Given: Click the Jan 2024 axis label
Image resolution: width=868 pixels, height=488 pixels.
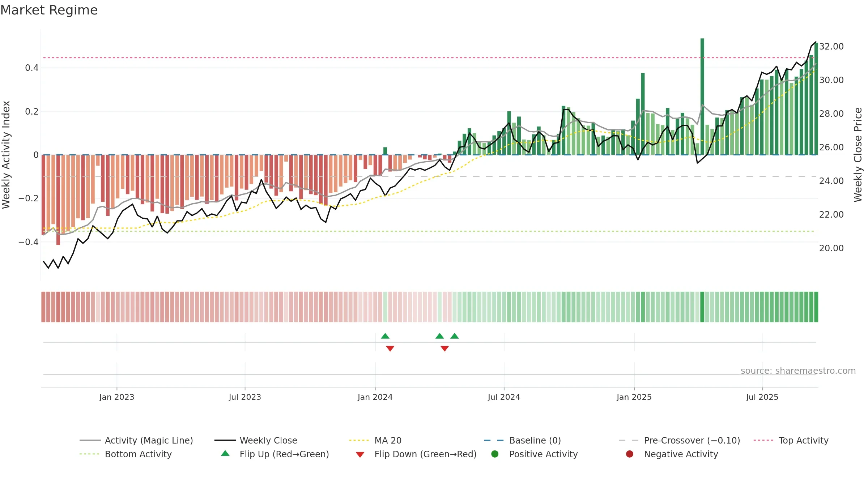Looking at the screenshot, I should pyautogui.click(x=375, y=397).
